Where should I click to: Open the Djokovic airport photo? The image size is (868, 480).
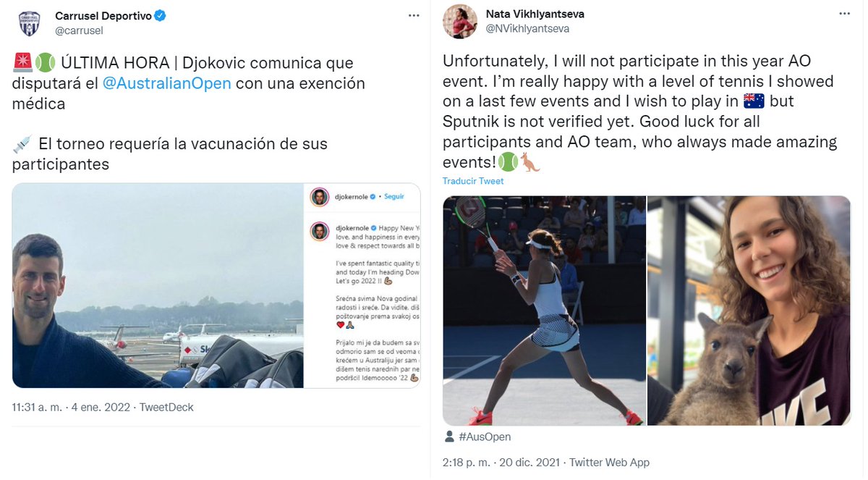click(157, 285)
